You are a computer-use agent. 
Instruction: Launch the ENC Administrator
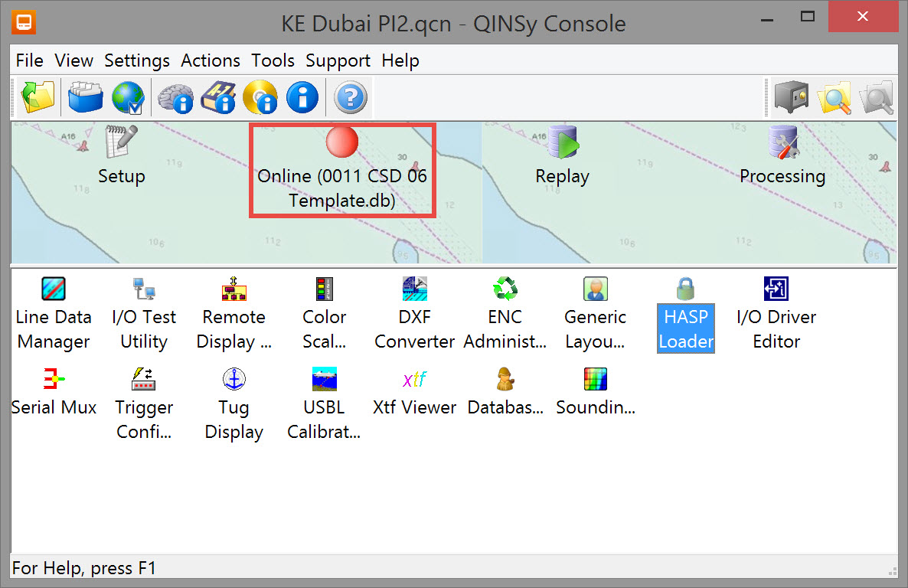(505, 313)
